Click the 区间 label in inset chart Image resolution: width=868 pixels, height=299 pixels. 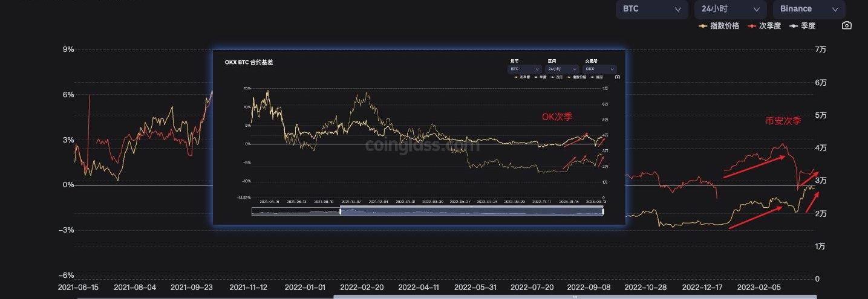pyautogui.click(x=552, y=61)
